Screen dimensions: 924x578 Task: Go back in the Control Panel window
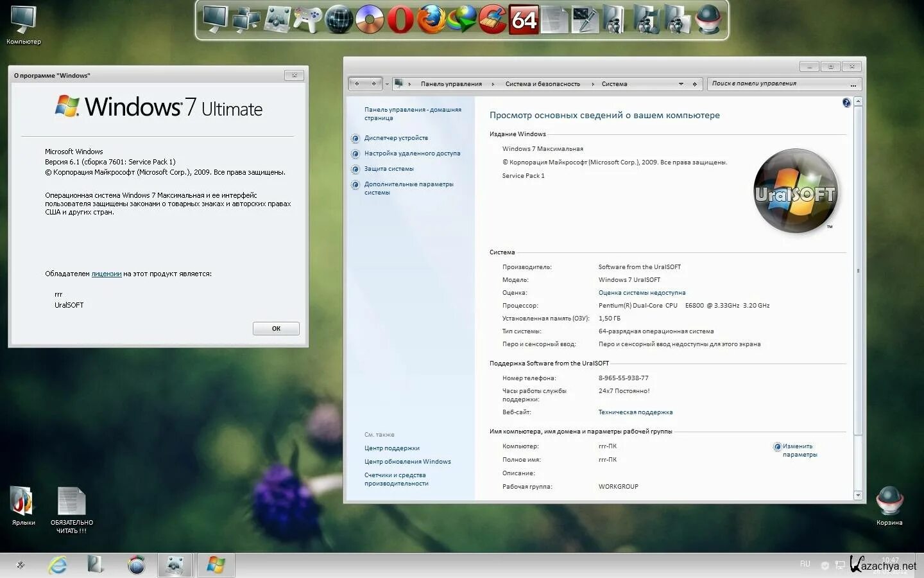(x=357, y=83)
